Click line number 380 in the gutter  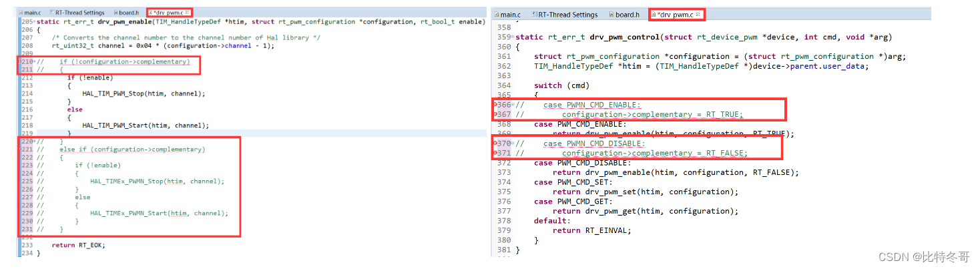point(504,240)
